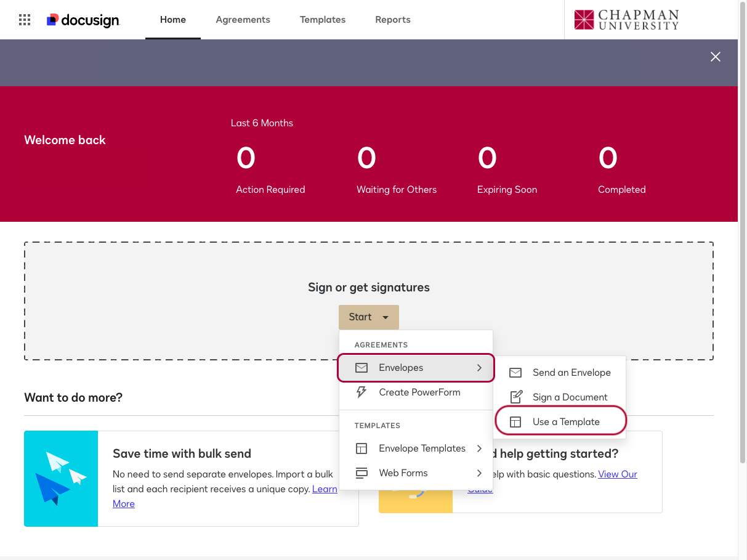The width and height of the screenshot is (747, 560).
Task: Open the View Our Guide link
Action: tap(617, 474)
